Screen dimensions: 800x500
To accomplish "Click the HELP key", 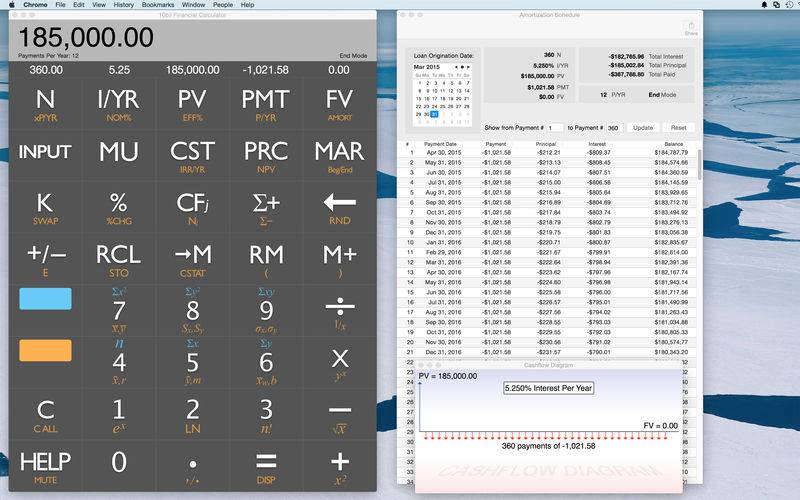I will [x=45, y=466].
